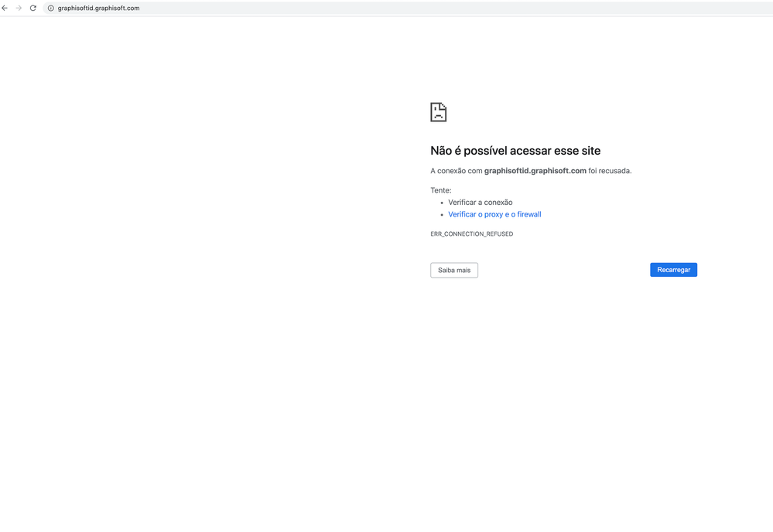Click the Recarregar button
773x532 pixels.
pos(672,269)
